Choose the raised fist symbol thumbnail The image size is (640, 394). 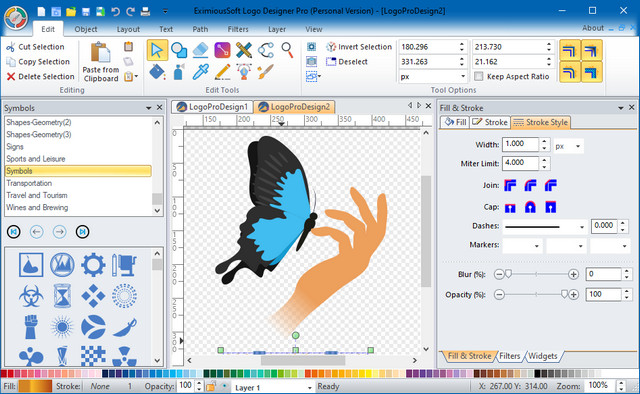pyautogui.click(x=31, y=327)
